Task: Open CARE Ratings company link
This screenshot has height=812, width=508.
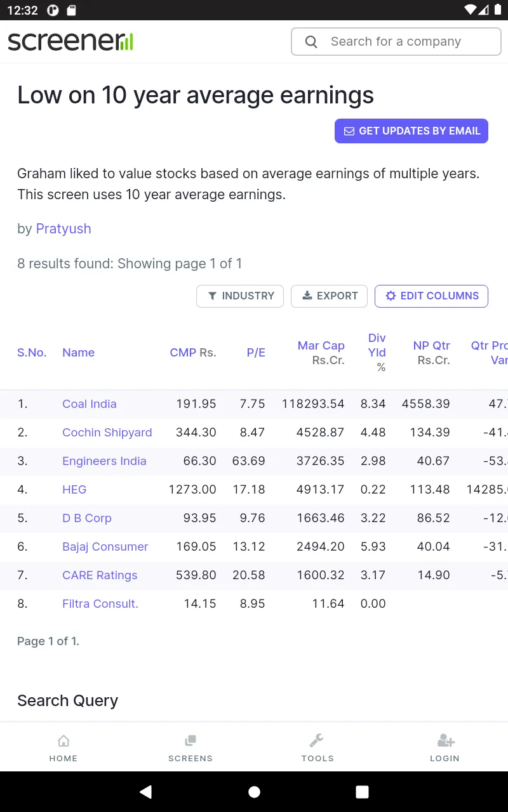Action: 100,575
